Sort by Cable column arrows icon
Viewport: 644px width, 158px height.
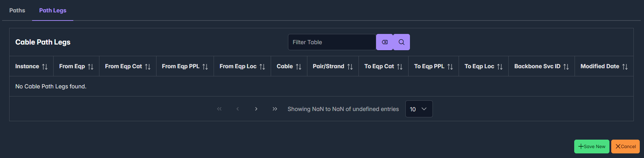[x=299, y=67]
